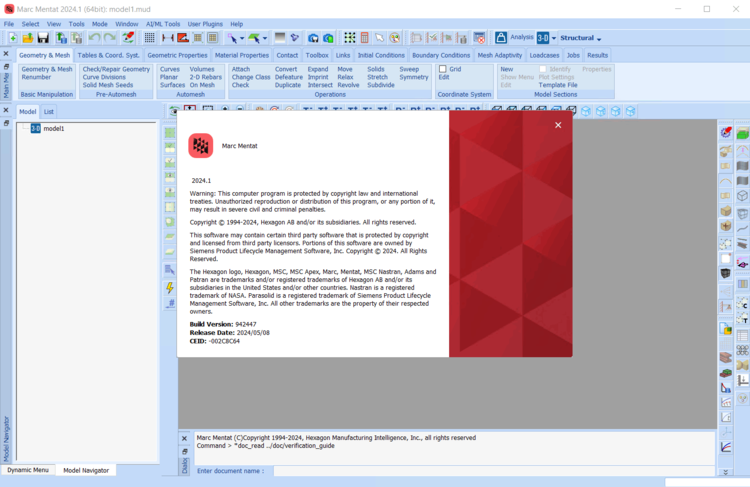
Task: Switch to the Boundary Conditions tab
Action: (x=440, y=55)
